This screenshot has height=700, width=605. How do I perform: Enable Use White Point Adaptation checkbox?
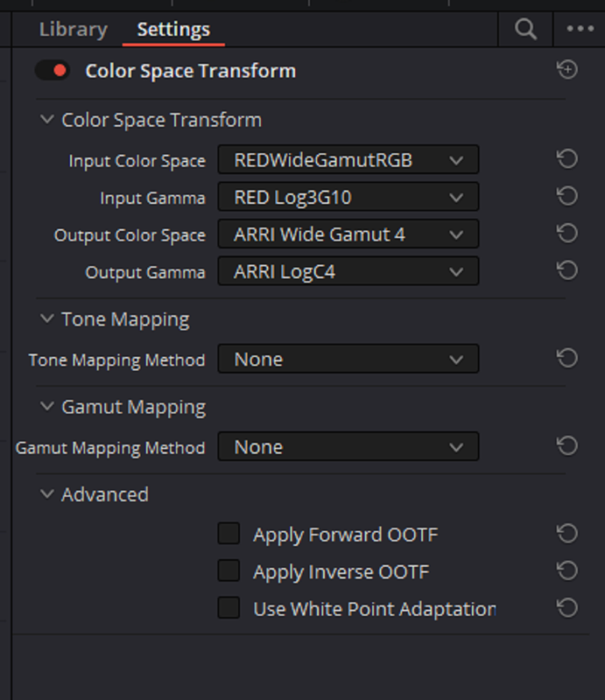(229, 607)
